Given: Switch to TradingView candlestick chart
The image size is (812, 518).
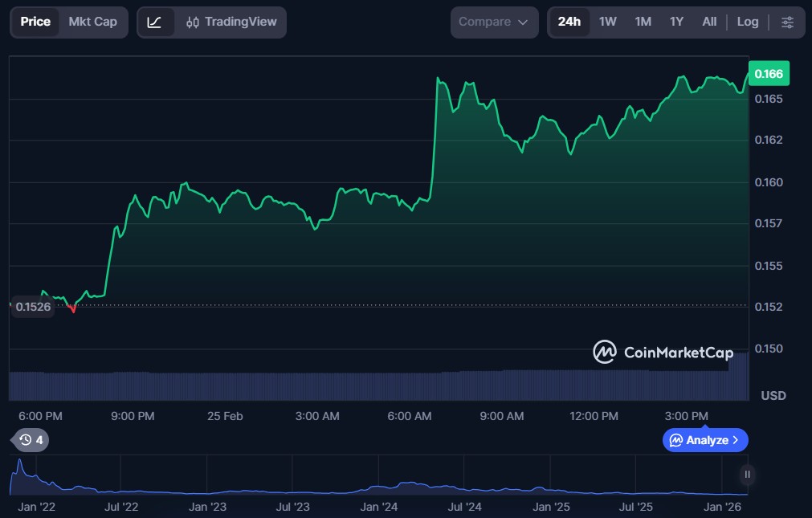Looking at the screenshot, I should [231, 22].
